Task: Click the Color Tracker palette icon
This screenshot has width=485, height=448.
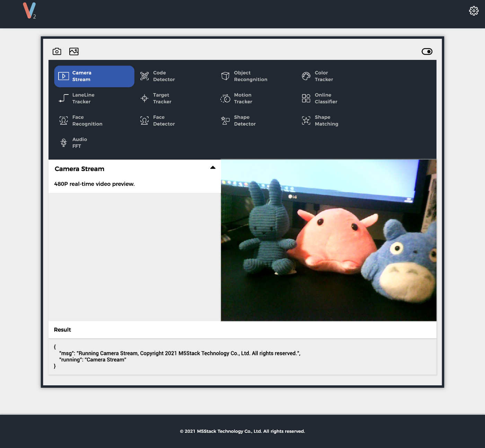Action: click(x=306, y=76)
